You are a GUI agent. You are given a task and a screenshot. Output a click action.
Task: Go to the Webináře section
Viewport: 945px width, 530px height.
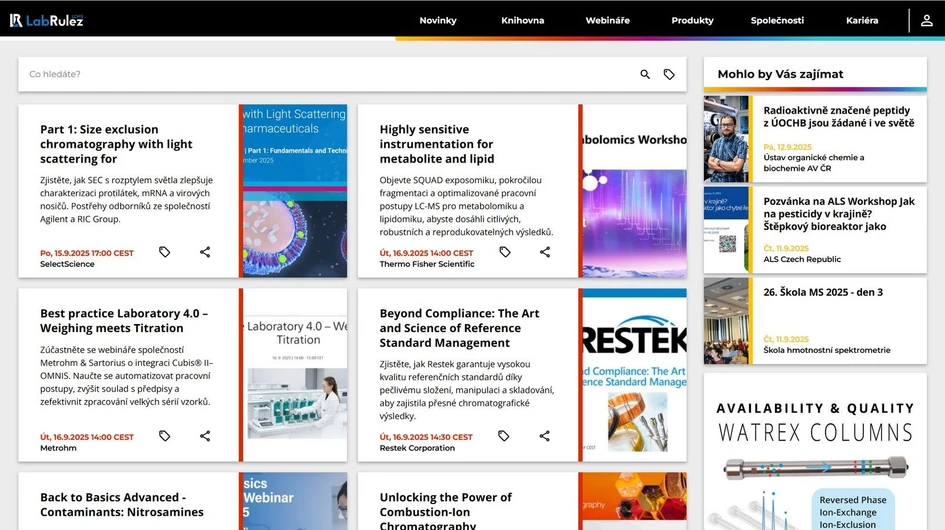coord(608,21)
